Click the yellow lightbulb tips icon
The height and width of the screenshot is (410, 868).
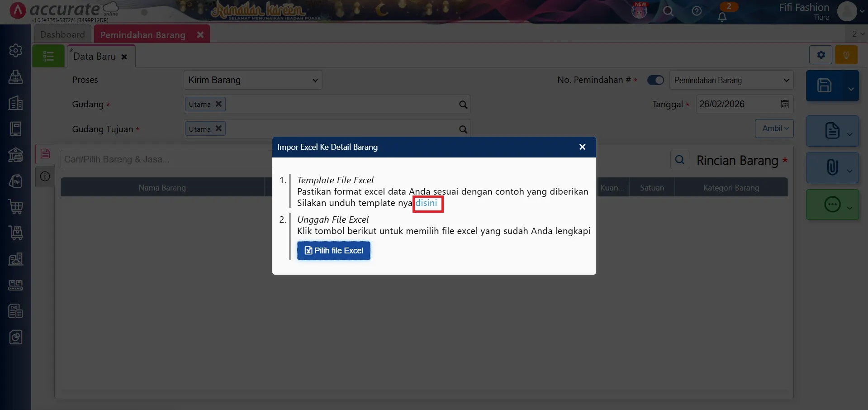pos(846,55)
